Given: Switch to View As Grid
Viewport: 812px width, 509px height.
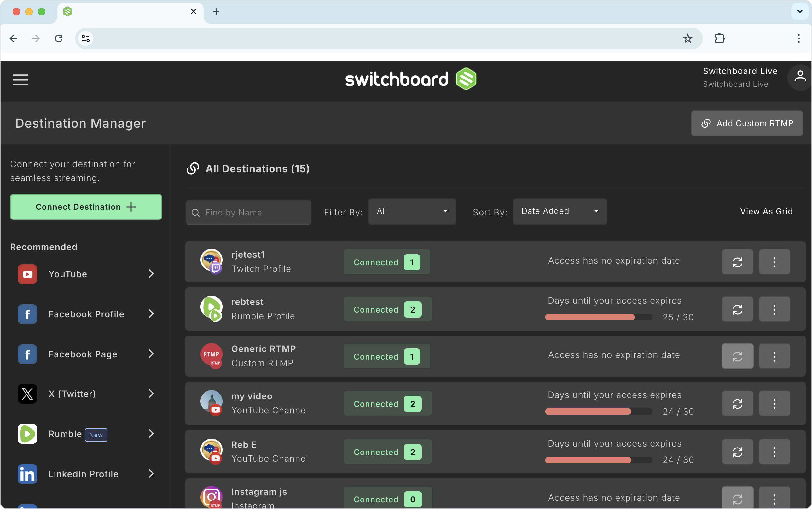Looking at the screenshot, I should (766, 211).
